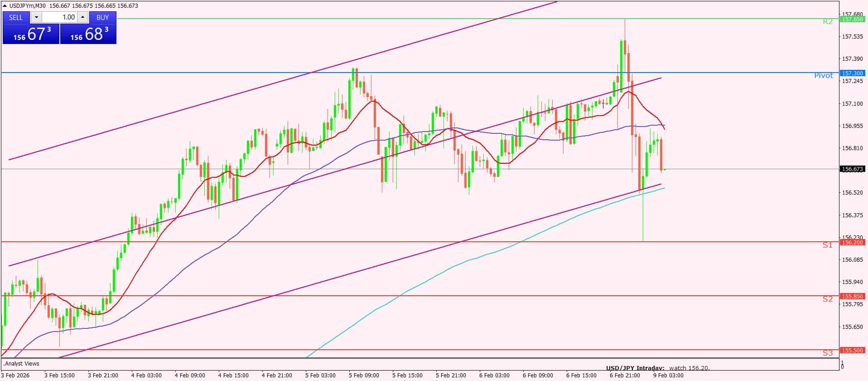
Task: Click the 4 Feb 15:00 time label
Action: (233, 376)
